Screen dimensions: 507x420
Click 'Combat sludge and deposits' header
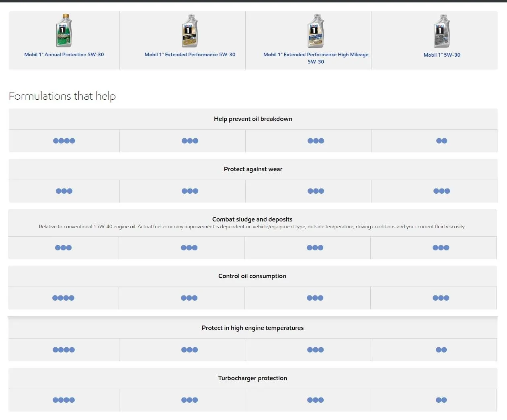(252, 219)
